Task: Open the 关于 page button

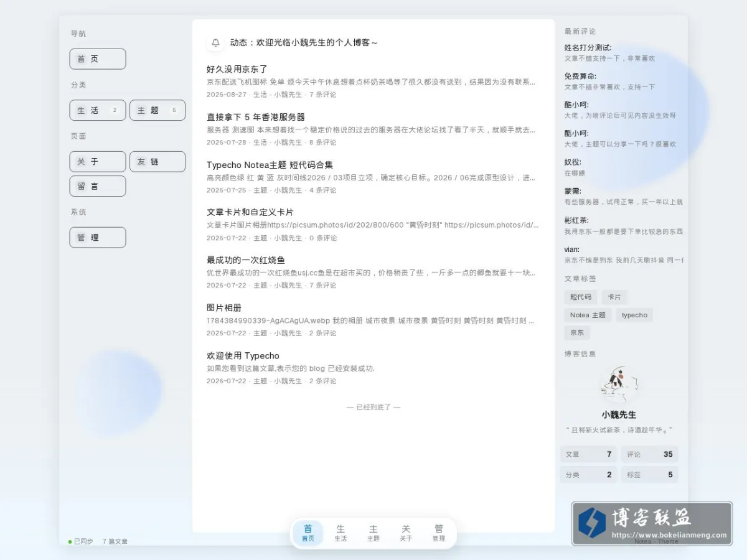Action: (x=98, y=162)
